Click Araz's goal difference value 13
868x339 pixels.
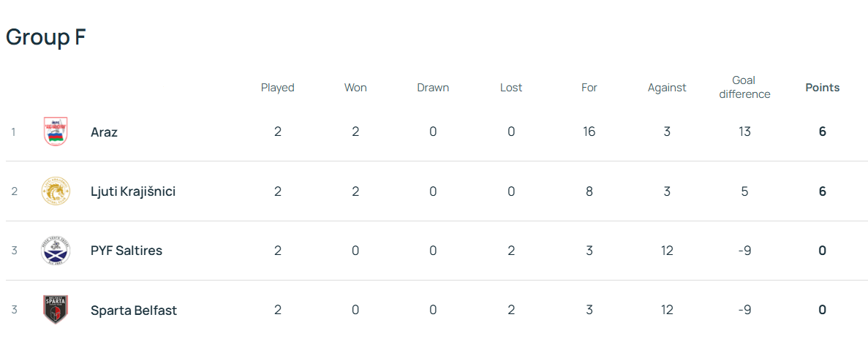744,132
